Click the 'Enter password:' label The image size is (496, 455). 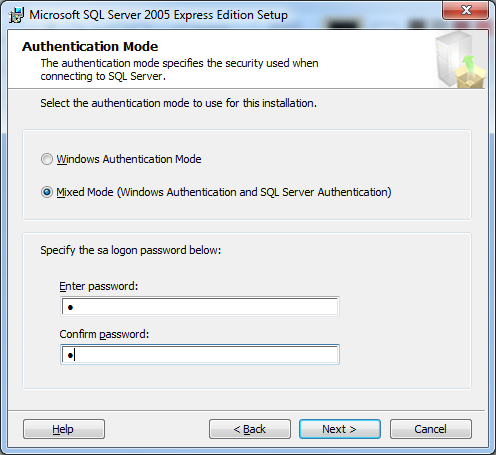(x=99, y=286)
